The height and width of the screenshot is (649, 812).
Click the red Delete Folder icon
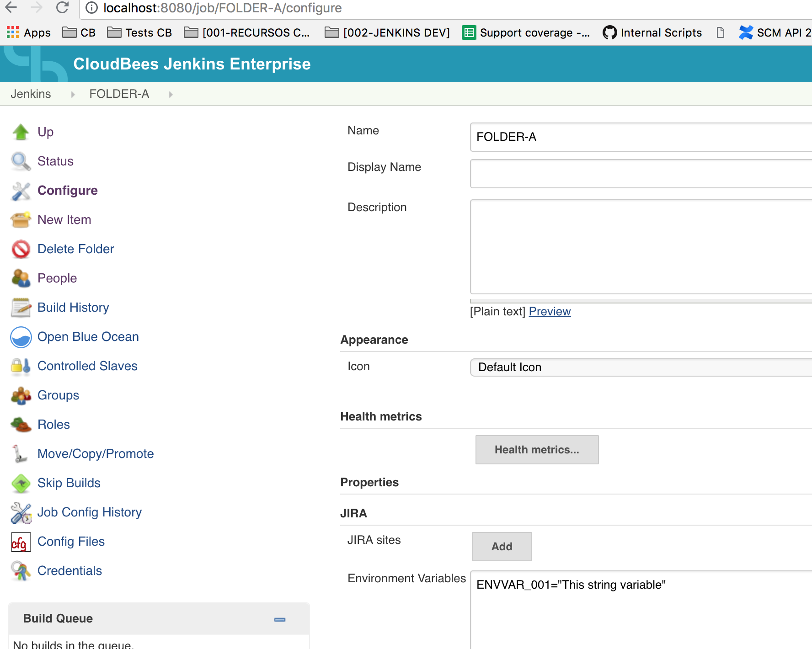[x=21, y=249]
